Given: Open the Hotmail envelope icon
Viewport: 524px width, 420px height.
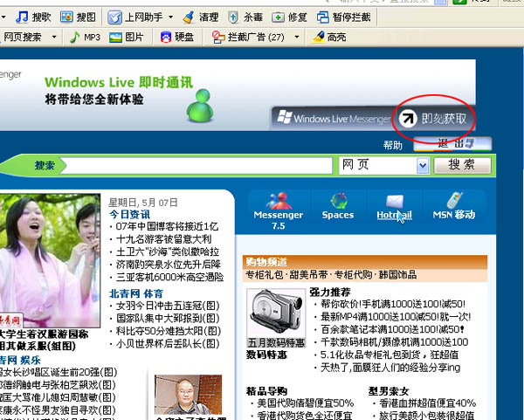Looking at the screenshot, I should point(395,201).
